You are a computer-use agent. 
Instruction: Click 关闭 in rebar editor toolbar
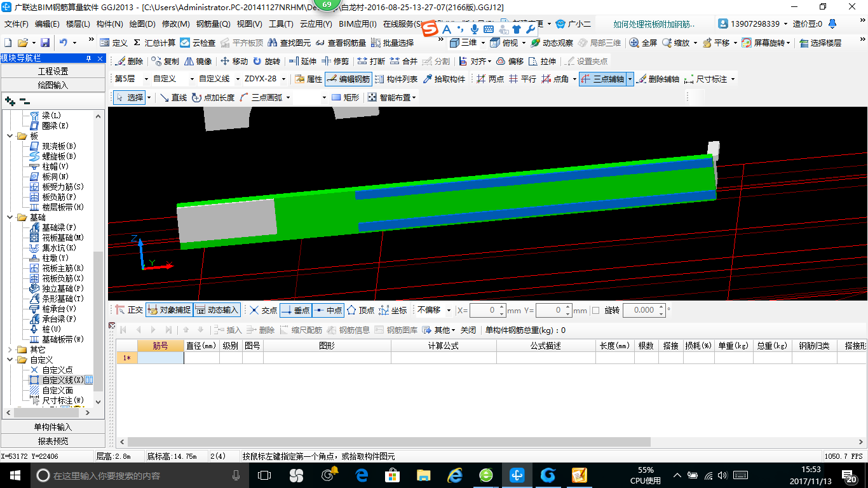(x=468, y=330)
